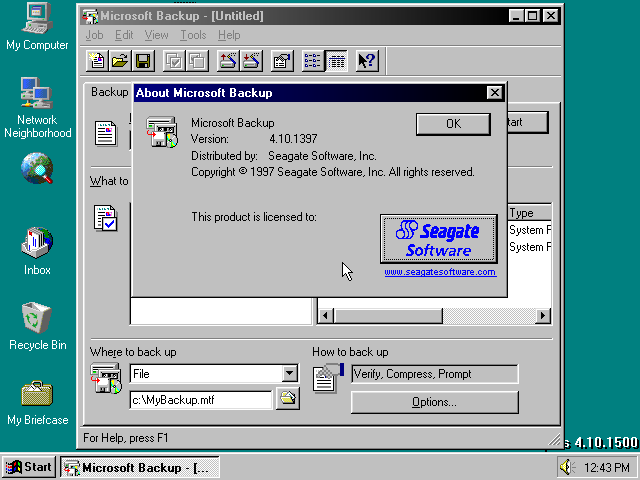This screenshot has width=640, height=480.
Task: Click the Microsoft Backup taskbar button
Action: point(140,467)
